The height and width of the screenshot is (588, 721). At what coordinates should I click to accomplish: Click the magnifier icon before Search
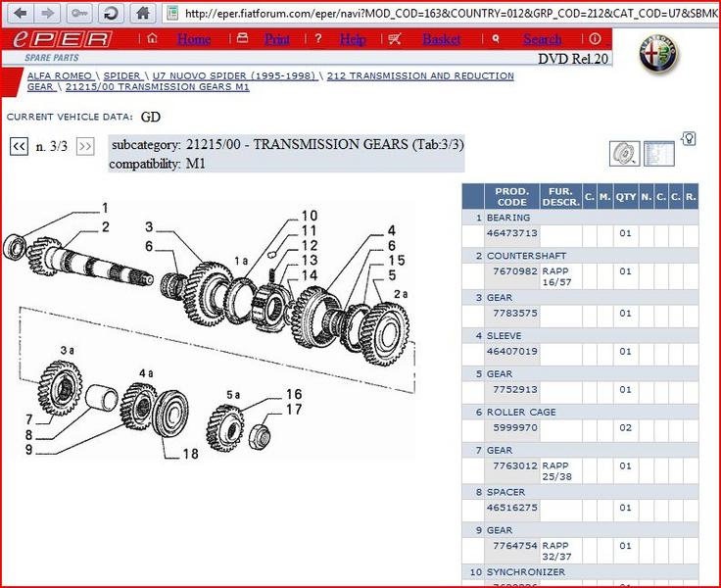click(496, 39)
